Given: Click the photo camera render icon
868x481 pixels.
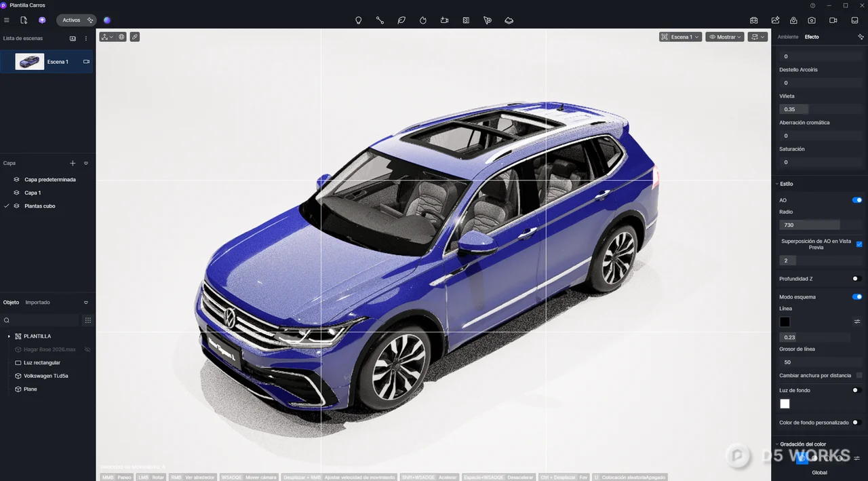Looking at the screenshot, I should pyautogui.click(x=812, y=20).
